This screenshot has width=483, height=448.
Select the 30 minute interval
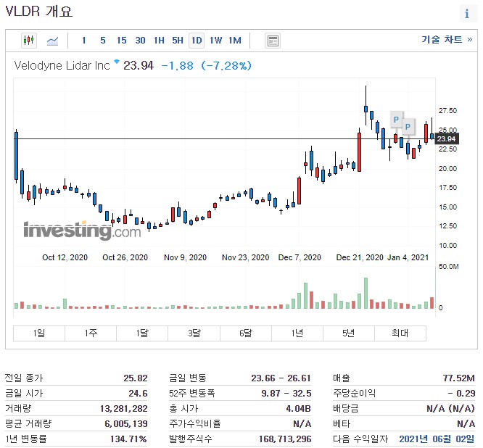140,41
